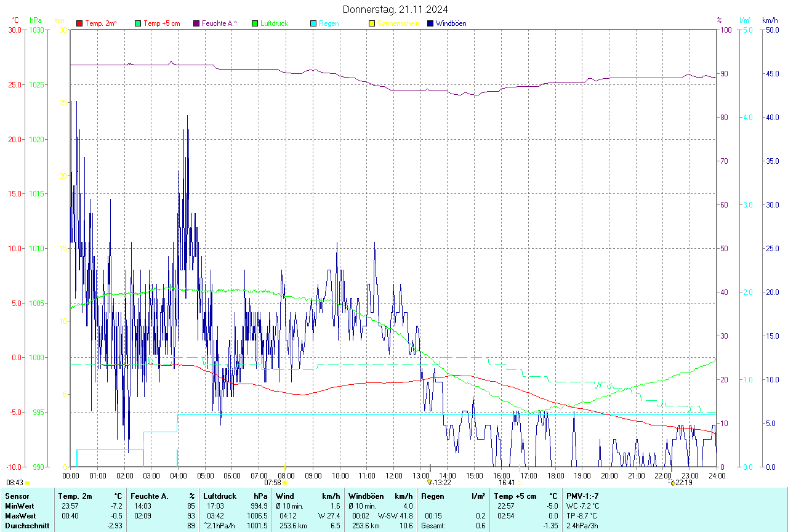Click the Feuchte A.* legend label

(x=219, y=23)
